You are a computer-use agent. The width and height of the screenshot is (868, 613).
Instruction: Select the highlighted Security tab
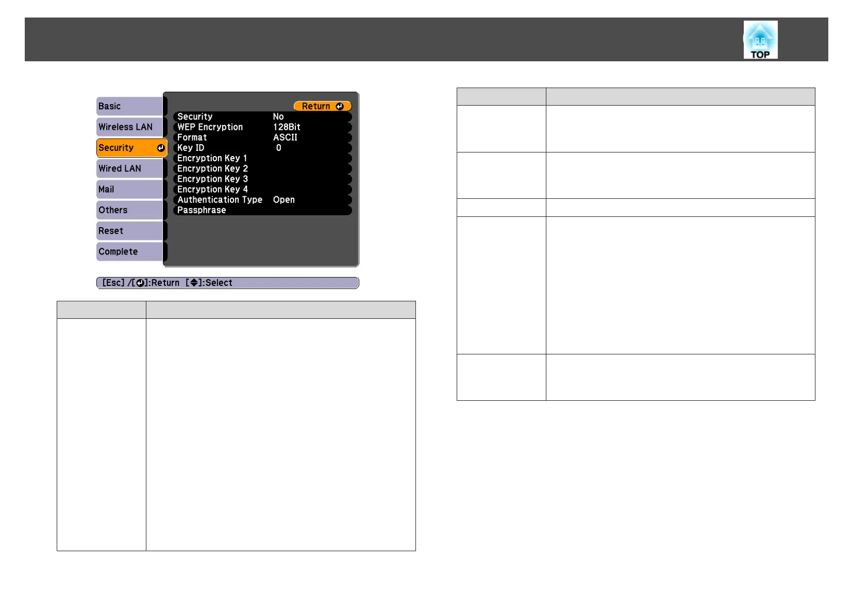(131, 148)
